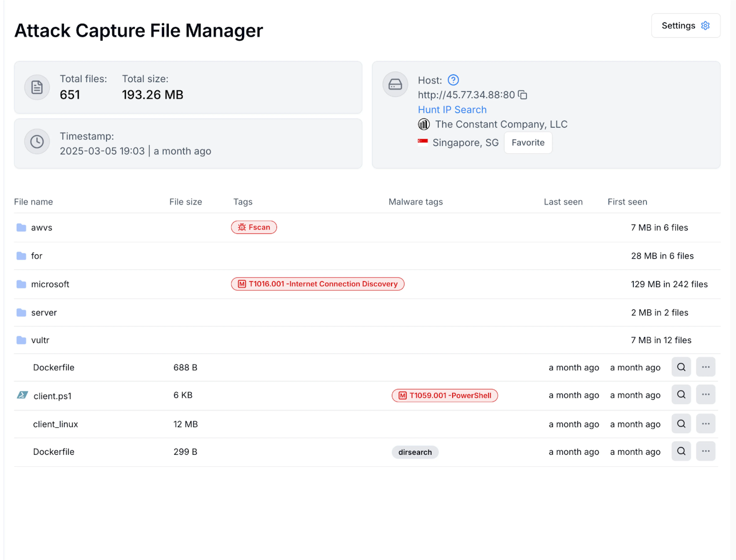Click the T1059.001 PowerShell malware tag

[445, 396]
